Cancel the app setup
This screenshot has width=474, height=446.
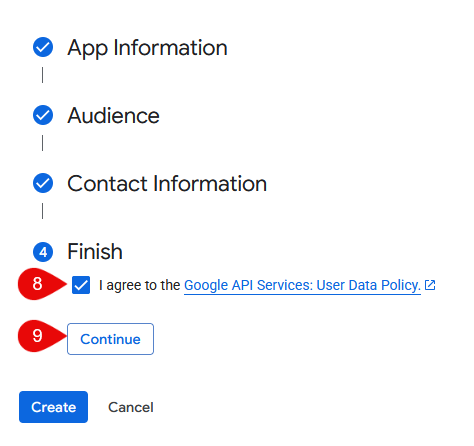131,407
